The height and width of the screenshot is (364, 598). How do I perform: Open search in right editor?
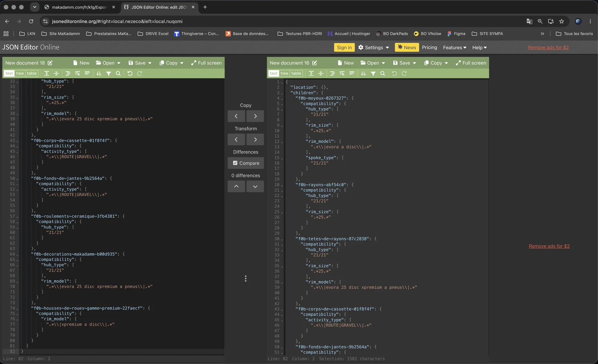tap(383, 74)
